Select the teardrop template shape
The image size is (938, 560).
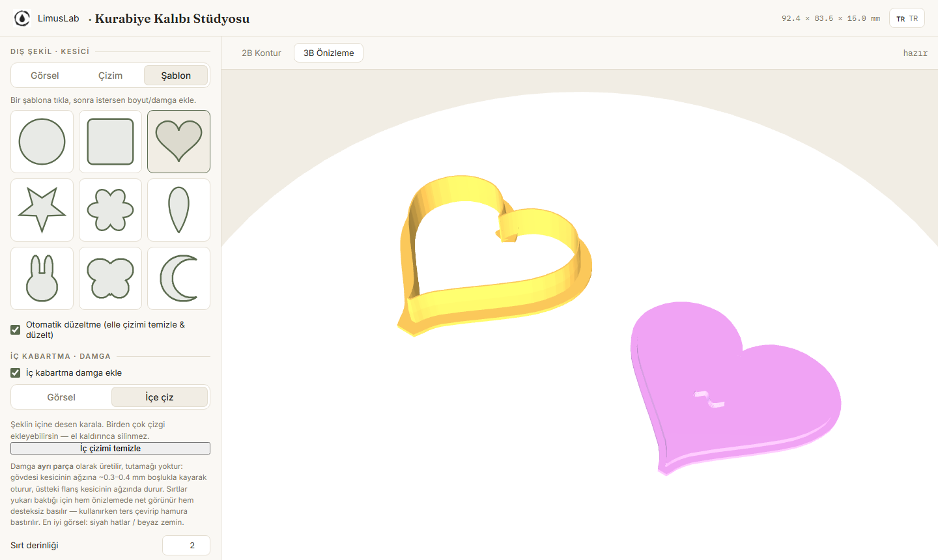178,210
